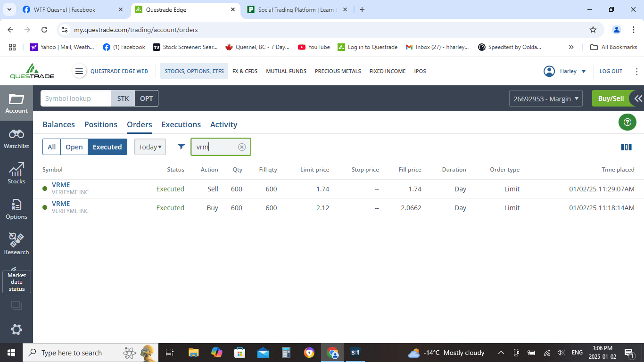
Task: Open the 26692953 - Margin account dropdown
Action: coord(545,99)
